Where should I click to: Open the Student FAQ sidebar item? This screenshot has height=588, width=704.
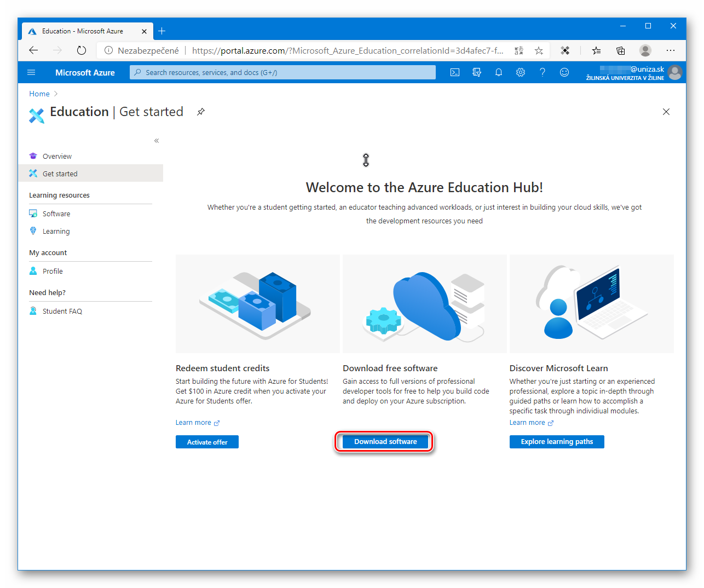61,311
